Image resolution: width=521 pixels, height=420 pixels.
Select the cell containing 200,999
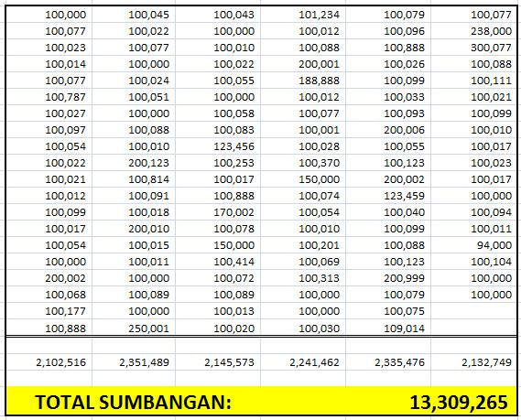388,278
